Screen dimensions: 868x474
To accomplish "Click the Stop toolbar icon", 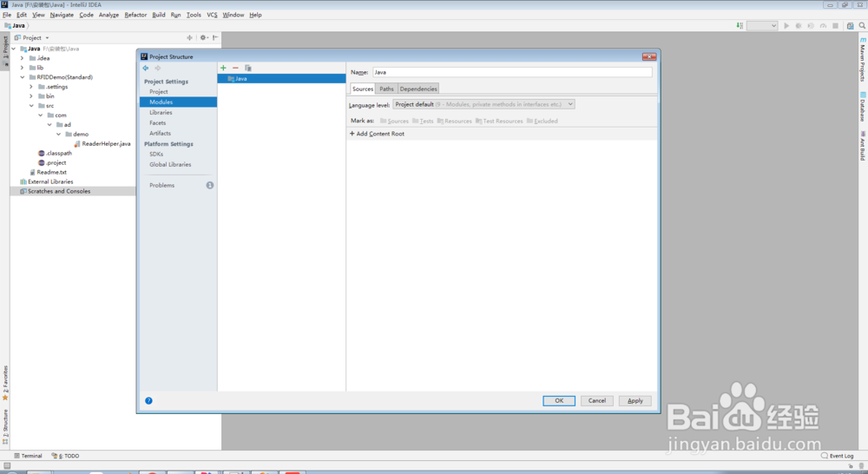I will [835, 25].
